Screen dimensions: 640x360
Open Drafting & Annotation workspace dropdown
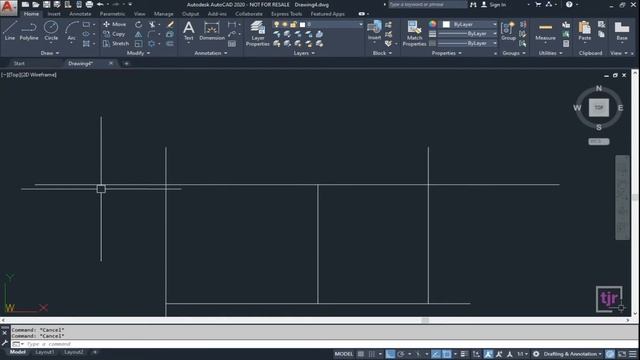click(573, 354)
